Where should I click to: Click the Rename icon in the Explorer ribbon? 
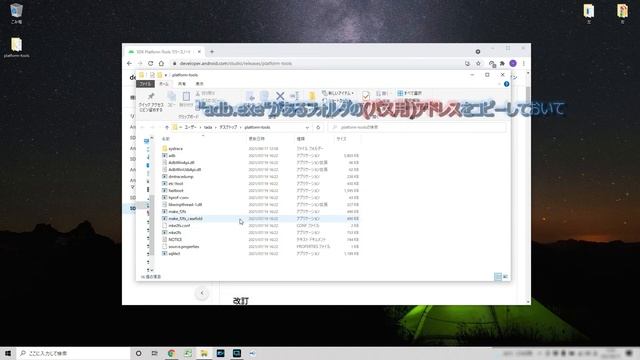[x=295, y=96]
